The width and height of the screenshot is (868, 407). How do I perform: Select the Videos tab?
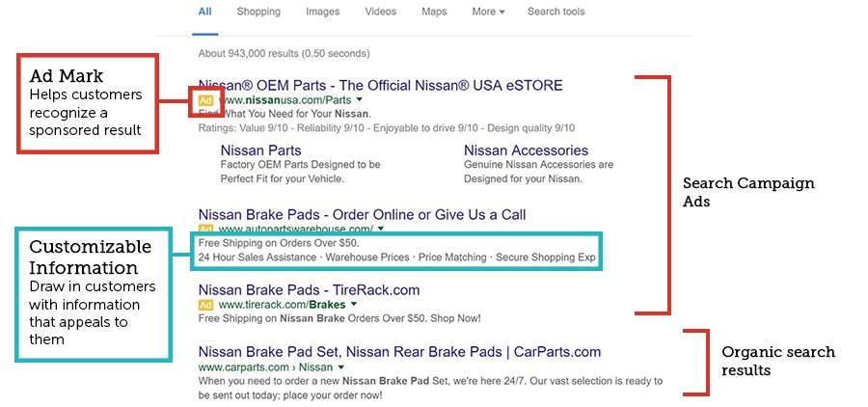(x=380, y=12)
